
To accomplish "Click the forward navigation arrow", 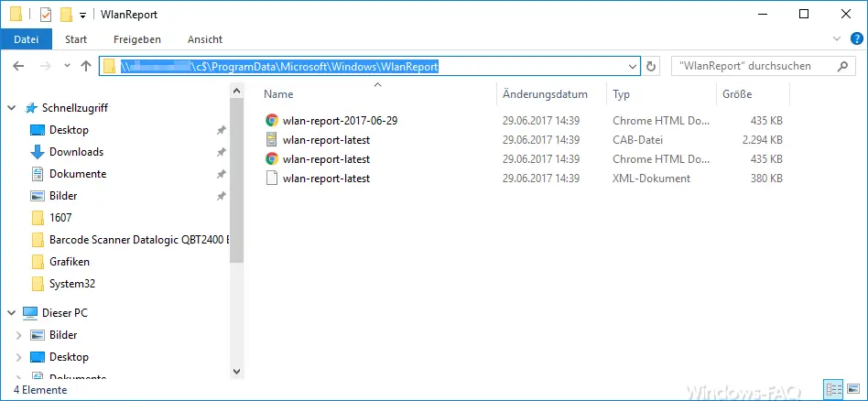I will [45, 66].
